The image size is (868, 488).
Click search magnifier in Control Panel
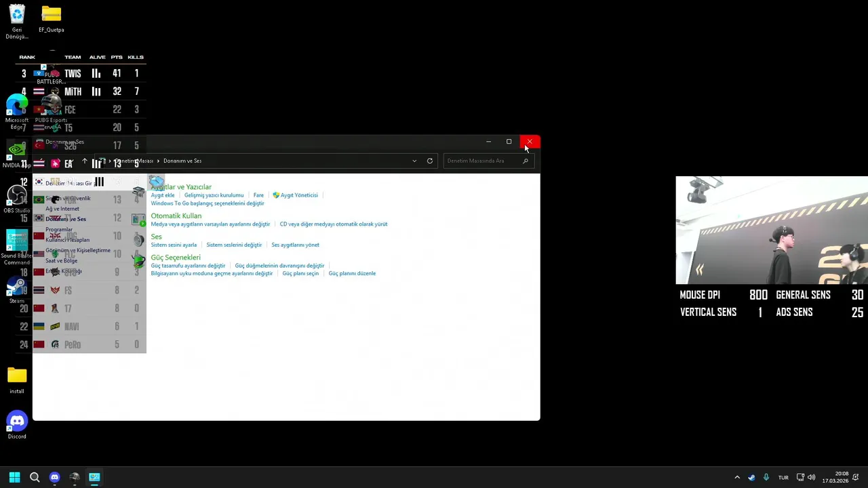(x=525, y=161)
